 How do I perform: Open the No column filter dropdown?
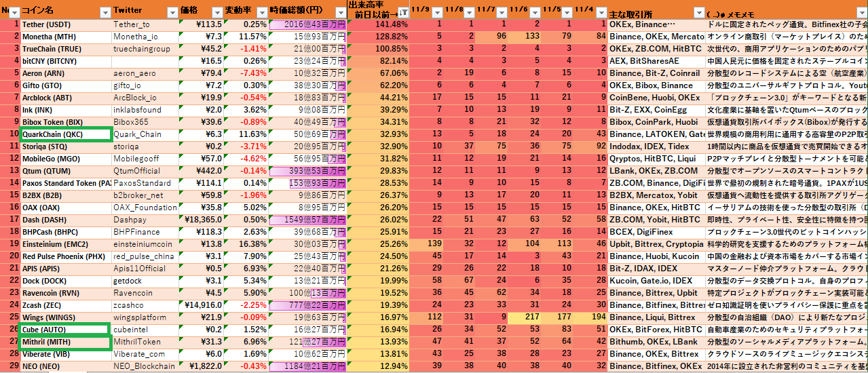[14, 12]
